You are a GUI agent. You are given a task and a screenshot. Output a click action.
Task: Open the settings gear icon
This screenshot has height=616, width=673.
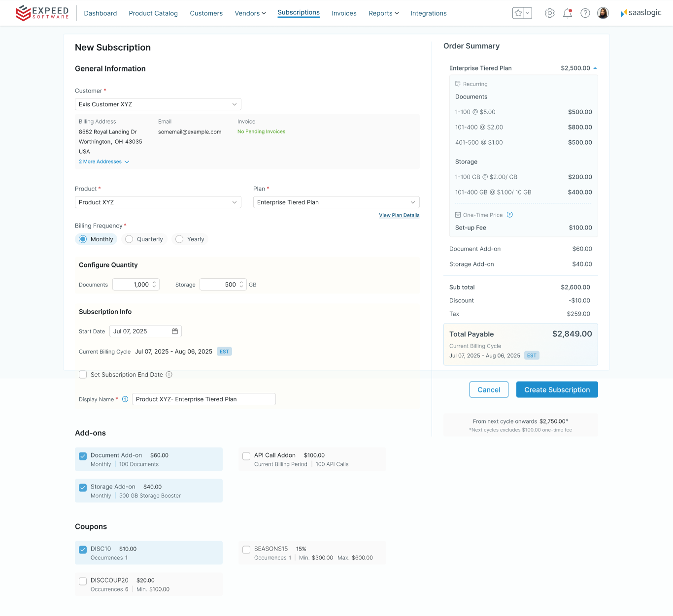[550, 13]
